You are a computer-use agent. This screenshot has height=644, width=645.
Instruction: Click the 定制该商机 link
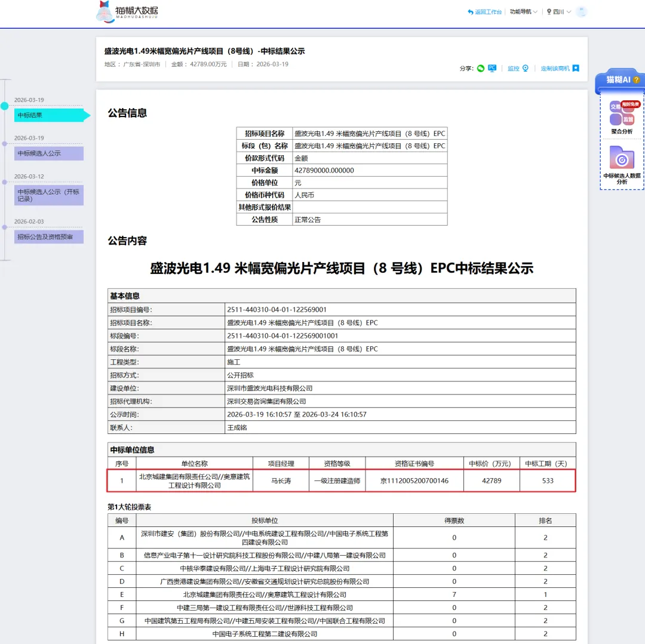(x=555, y=68)
